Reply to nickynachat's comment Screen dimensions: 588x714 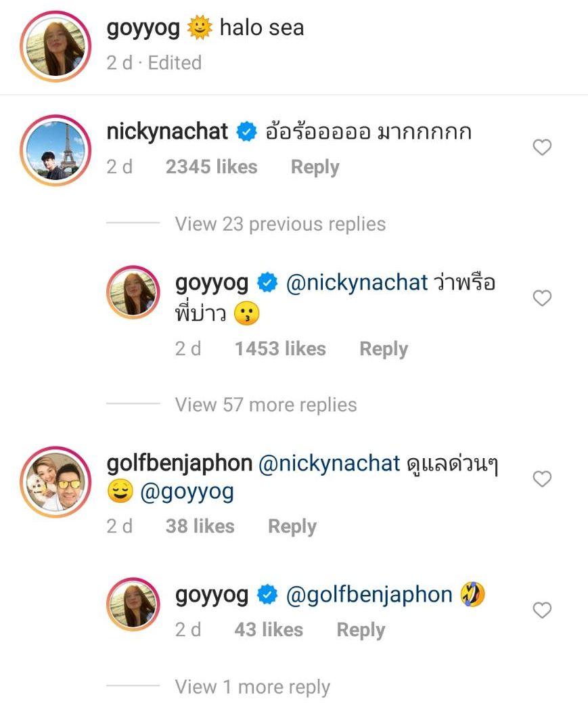tap(315, 167)
